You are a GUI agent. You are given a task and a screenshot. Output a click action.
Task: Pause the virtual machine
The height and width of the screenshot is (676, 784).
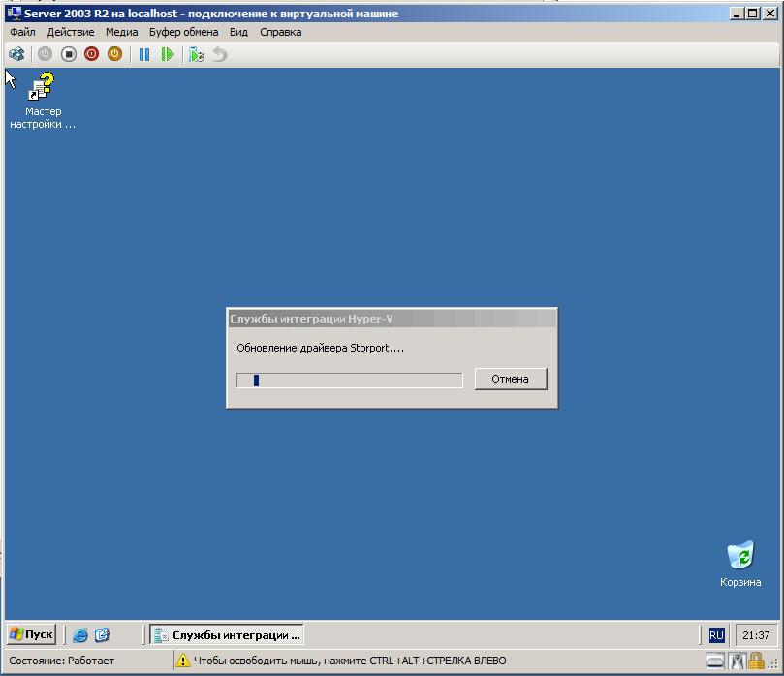[144, 54]
